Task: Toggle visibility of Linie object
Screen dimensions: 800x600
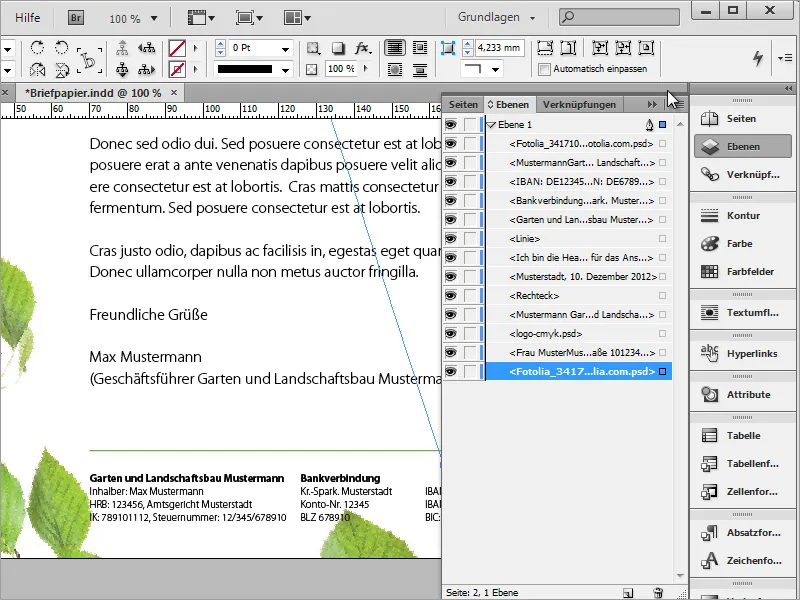Action: tap(451, 238)
